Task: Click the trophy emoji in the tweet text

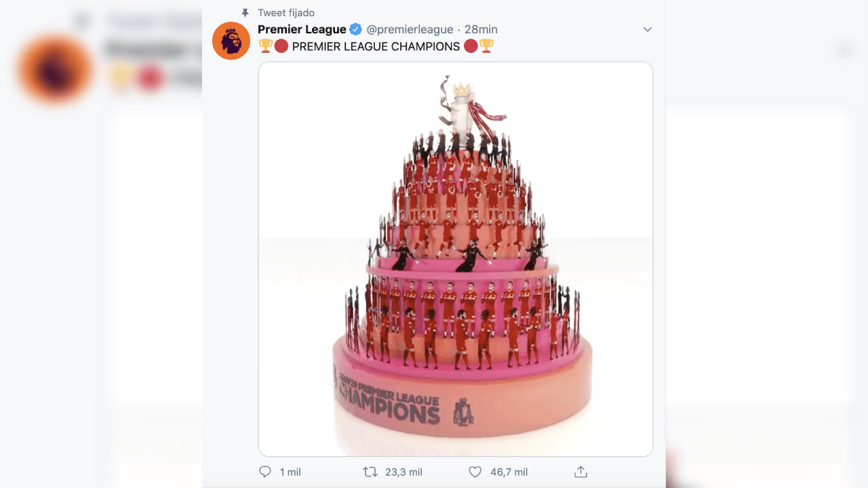Action: [264, 47]
